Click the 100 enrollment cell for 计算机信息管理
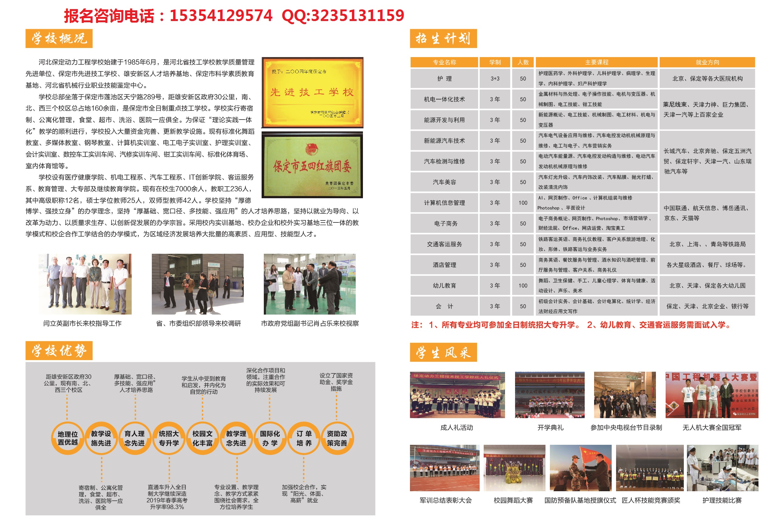 click(x=523, y=203)
